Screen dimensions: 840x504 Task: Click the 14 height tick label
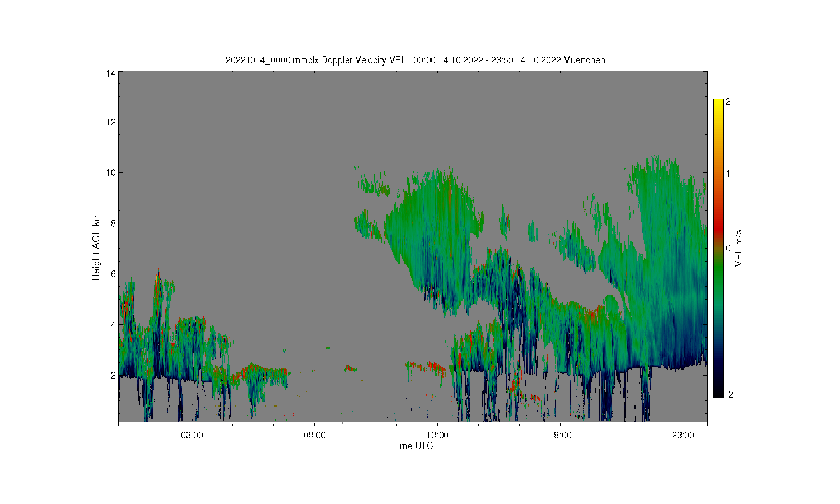(x=111, y=73)
